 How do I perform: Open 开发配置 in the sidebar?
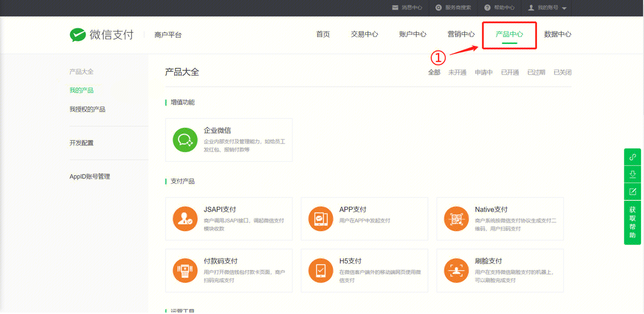click(81, 143)
